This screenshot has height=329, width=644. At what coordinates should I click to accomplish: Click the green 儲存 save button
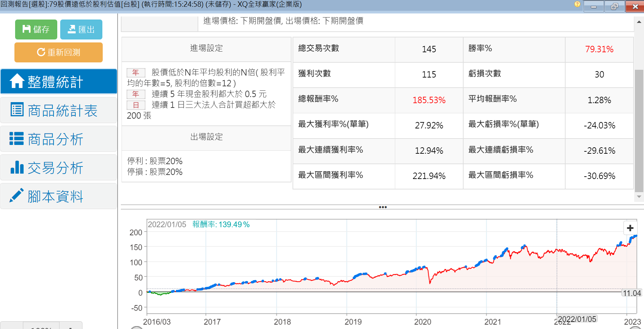click(36, 30)
